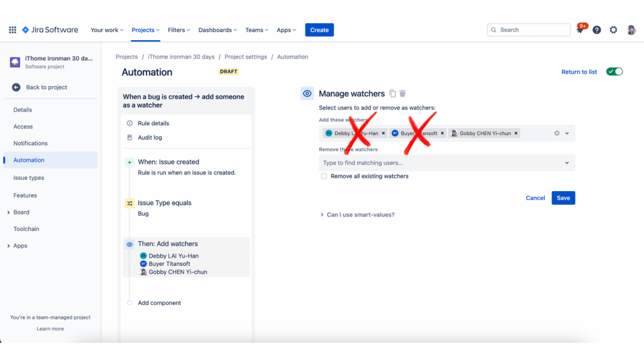Viewport: 644px width, 362px height.
Task: Click Return to list link
Action: pyautogui.click(x=579, y=72)
